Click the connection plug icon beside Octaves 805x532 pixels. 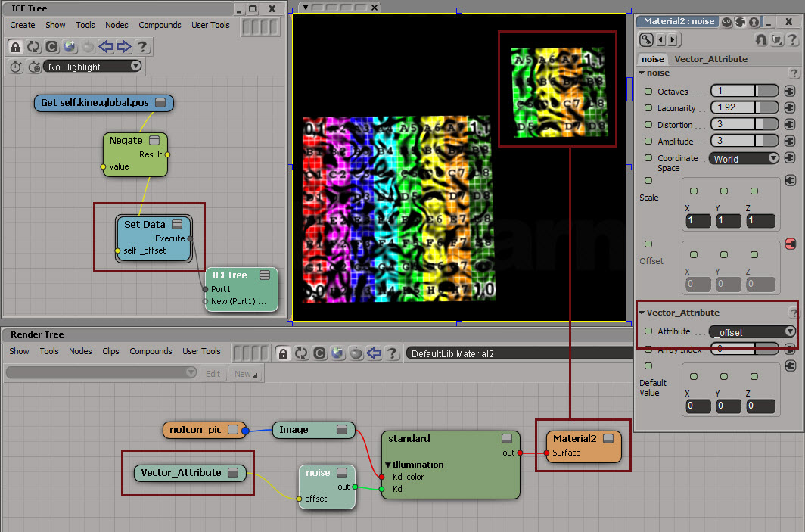click(791, 91)
